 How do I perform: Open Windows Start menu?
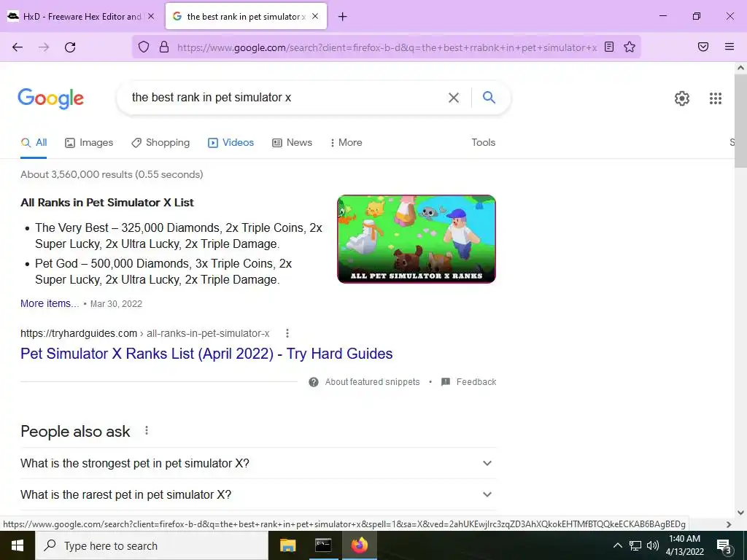tap(18, 545)
